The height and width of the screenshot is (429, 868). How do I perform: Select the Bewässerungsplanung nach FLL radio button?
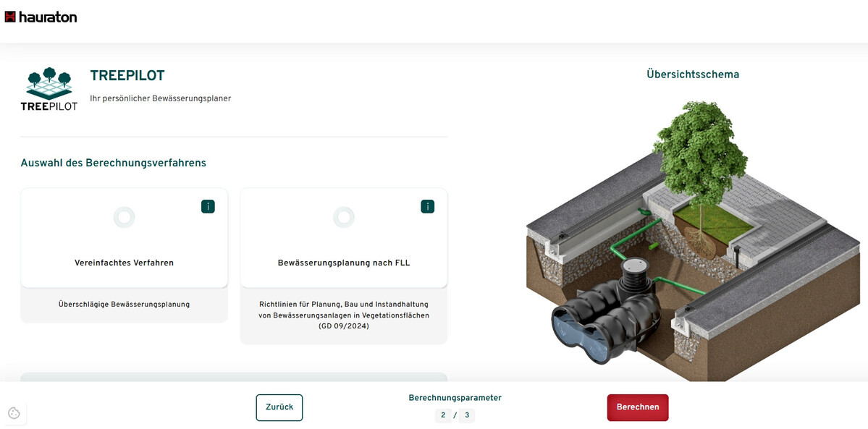(343, 217)
